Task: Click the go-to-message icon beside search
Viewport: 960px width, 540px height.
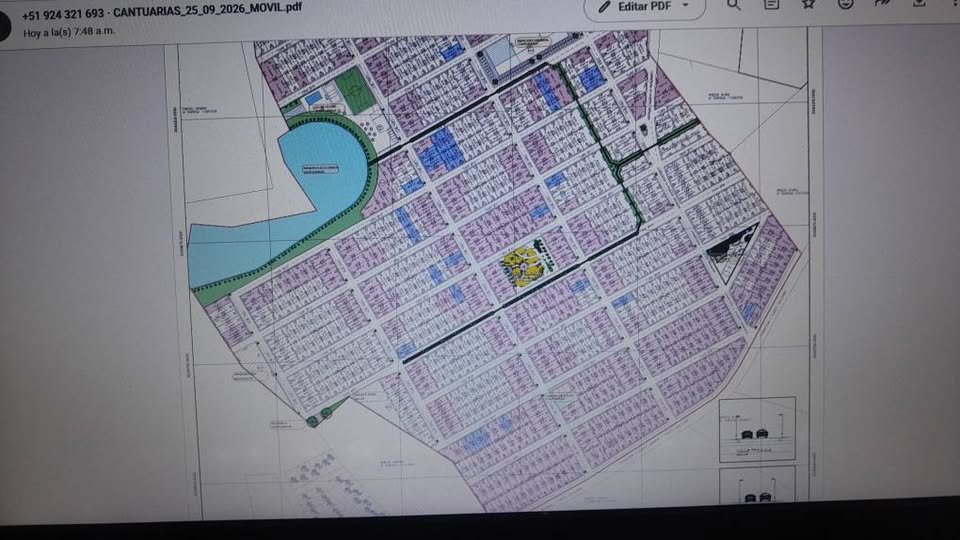Action: tap(771, 4)
